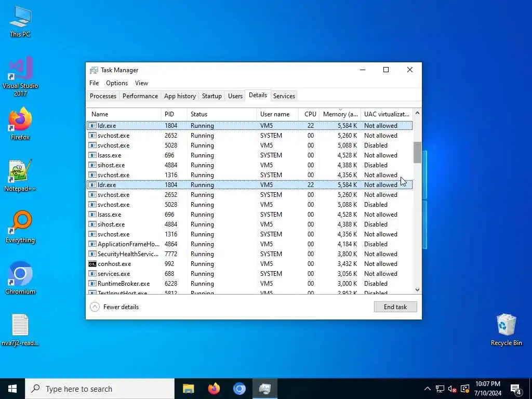Sort by the Status column header
The image size is (532, 399).
click(222, 114)
